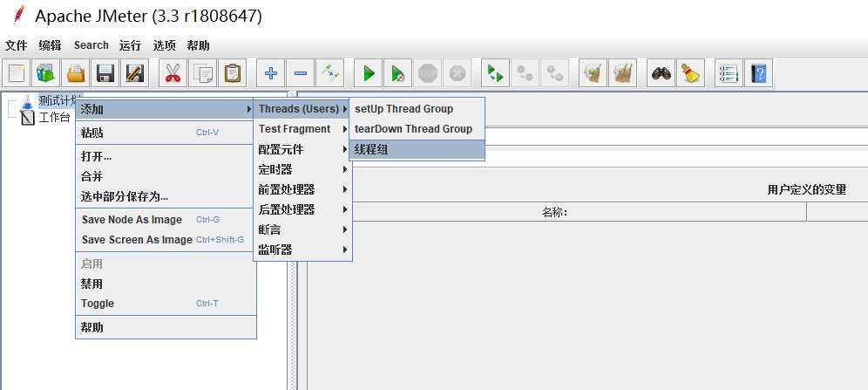Screen dimensions: 868x390
Task: Choose 粘贴 from the context menu
Action: tap(166, 133)
